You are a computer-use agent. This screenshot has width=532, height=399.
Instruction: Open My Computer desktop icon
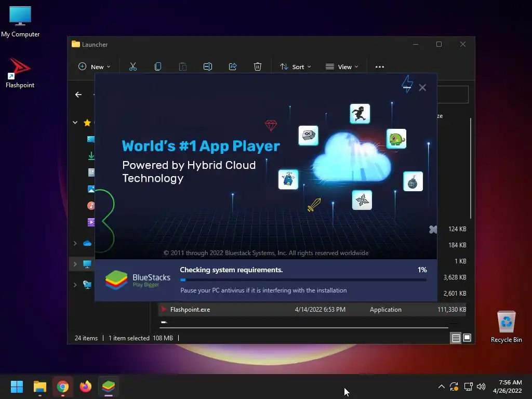(x=20, y=22)
